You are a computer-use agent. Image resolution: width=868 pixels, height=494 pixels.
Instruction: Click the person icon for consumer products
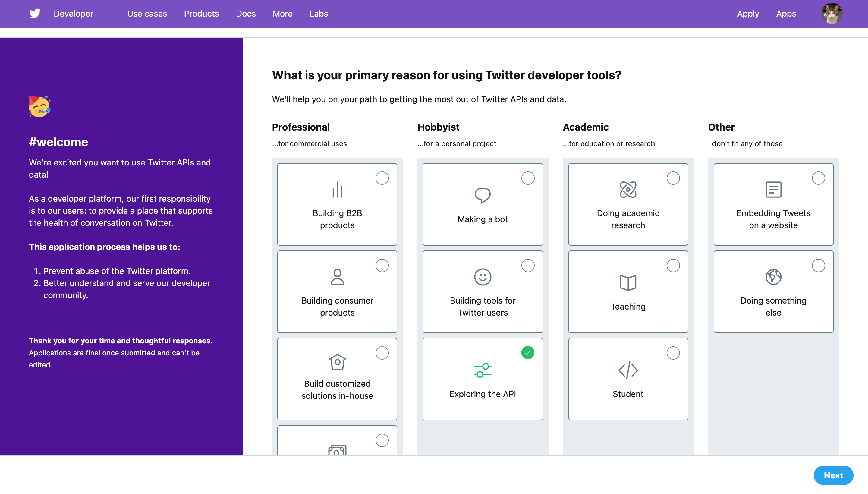337,277
